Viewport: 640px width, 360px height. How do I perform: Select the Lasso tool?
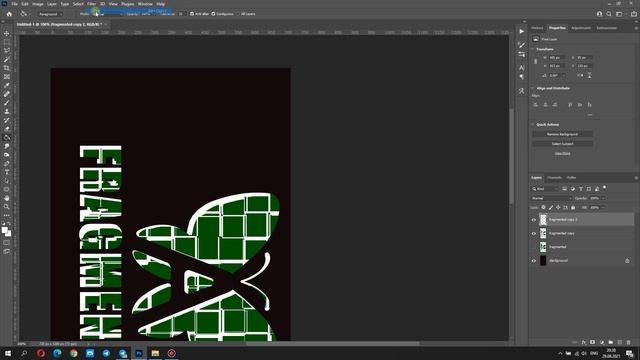[x=7, y=51]
